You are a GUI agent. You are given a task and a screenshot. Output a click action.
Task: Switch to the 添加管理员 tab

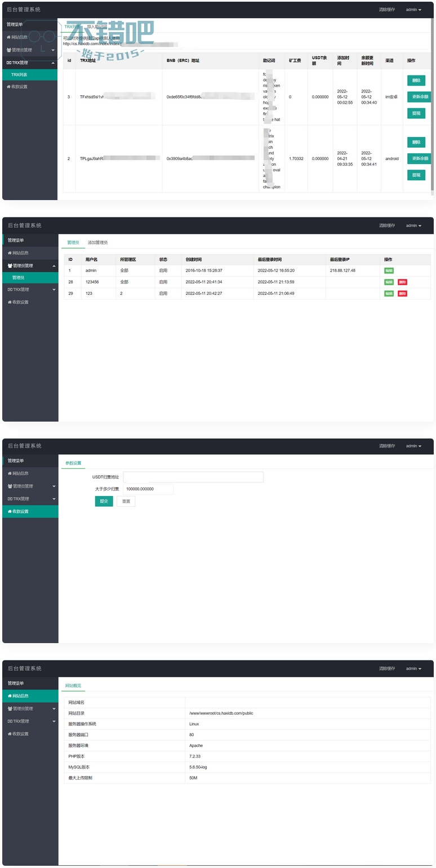tap(97, 242)
